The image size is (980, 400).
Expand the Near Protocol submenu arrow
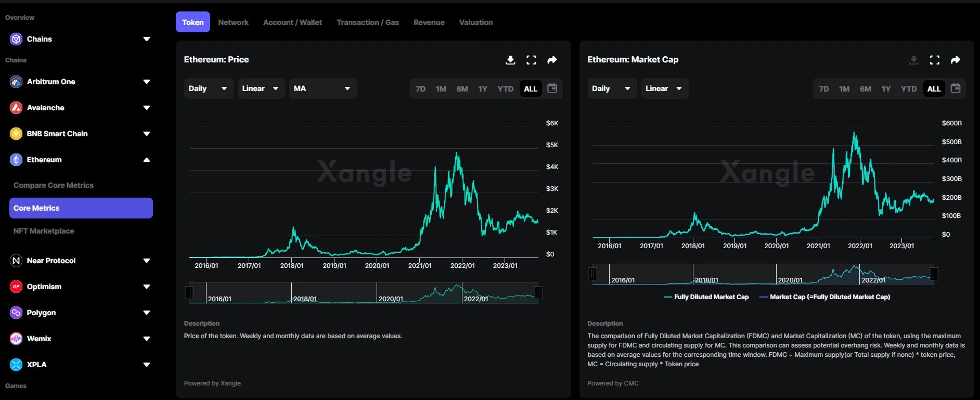coord(147,261)
